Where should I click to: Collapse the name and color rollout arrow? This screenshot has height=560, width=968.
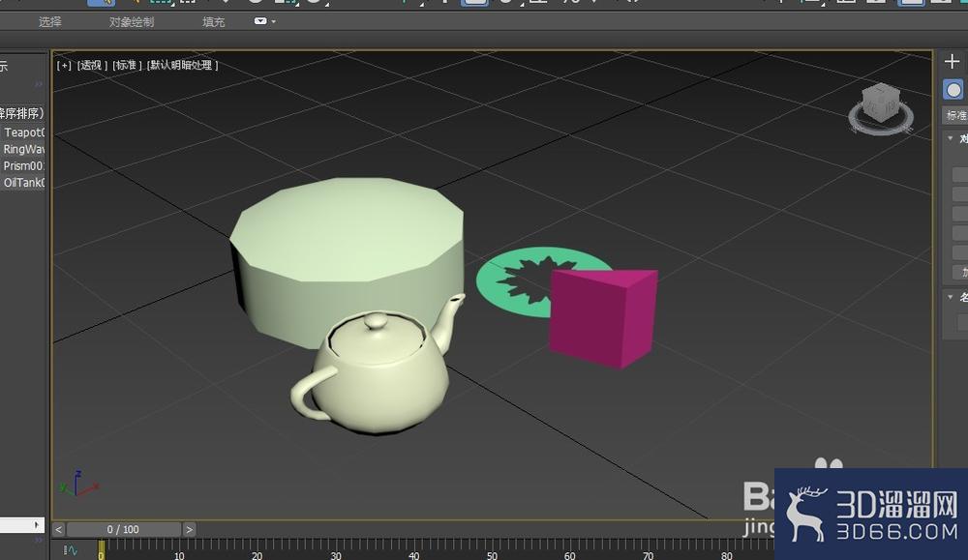click(x=951, y=297)
